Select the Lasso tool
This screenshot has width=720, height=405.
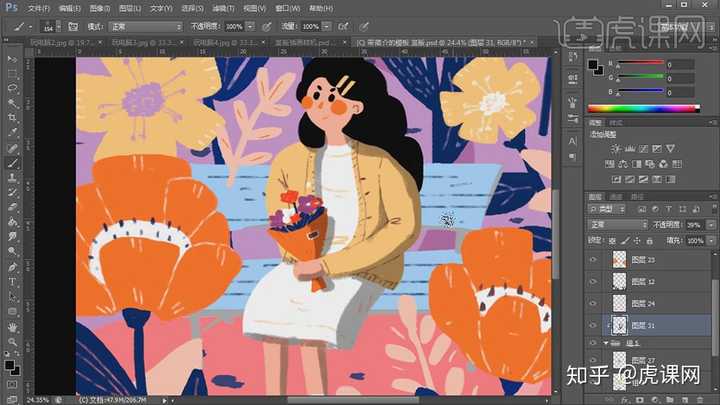[12, 89]
